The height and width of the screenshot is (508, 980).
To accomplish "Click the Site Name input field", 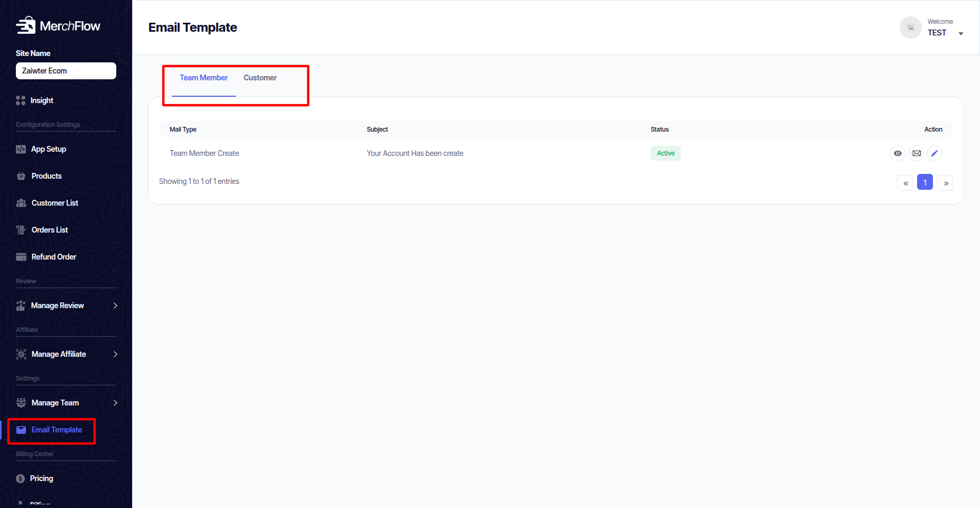I will 66,71.
